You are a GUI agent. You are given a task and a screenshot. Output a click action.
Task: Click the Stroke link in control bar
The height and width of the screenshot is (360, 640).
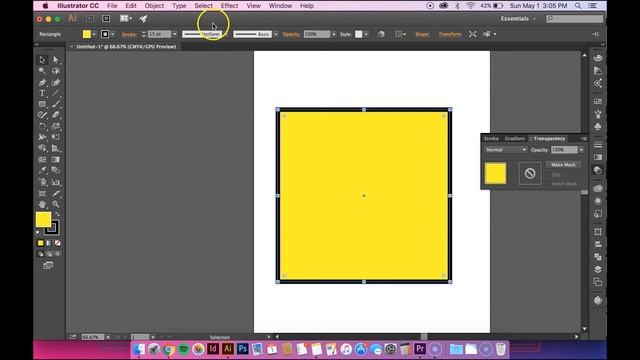(x=129, y=34)
